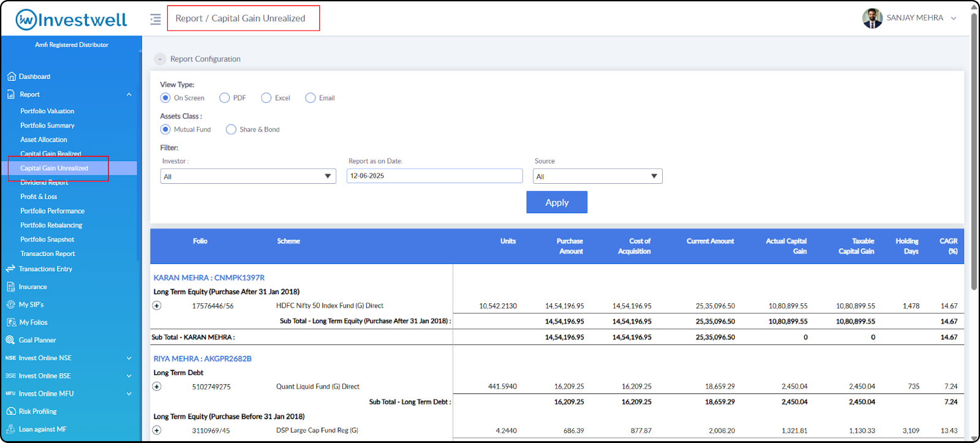Viewport: 980px width, 443px height.
Task: Click Sanjay Mehra profile avatar
Action: [872, 18]
